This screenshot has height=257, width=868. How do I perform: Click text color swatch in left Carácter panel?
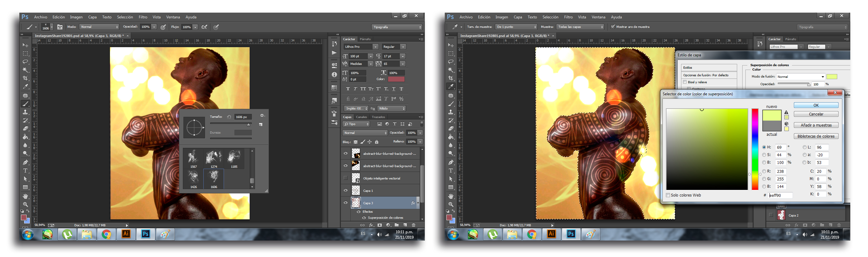(x=396, y=79)
